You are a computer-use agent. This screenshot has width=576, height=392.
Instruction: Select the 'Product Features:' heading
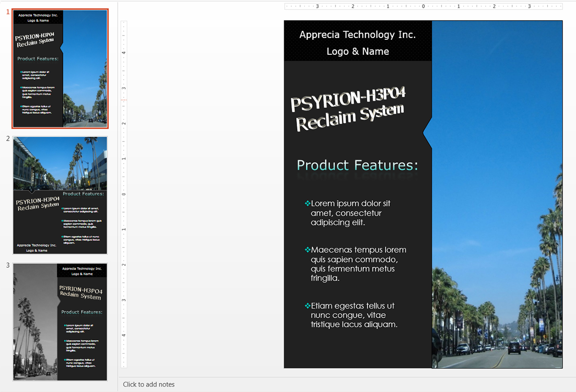tap(358, 165)
